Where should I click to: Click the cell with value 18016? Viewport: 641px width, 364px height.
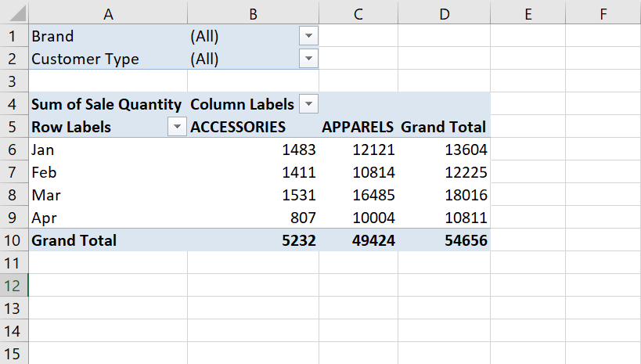[444, 195]
